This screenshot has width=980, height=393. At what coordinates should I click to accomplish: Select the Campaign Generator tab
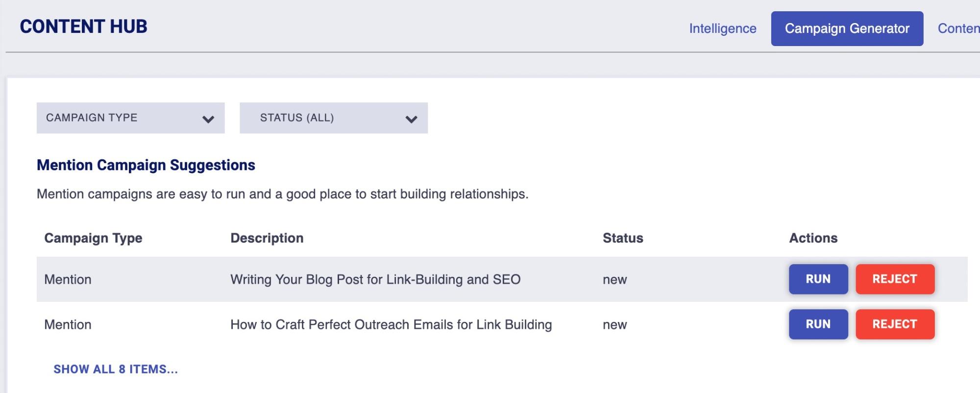pyautogui.click(x=847, y=28)
